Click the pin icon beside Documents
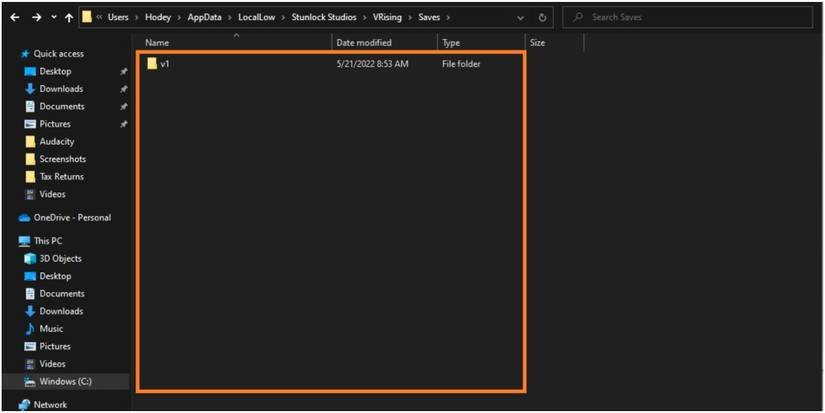Image resolution: width=825 pixels, height=413 pixels. [x=123, y=107]
